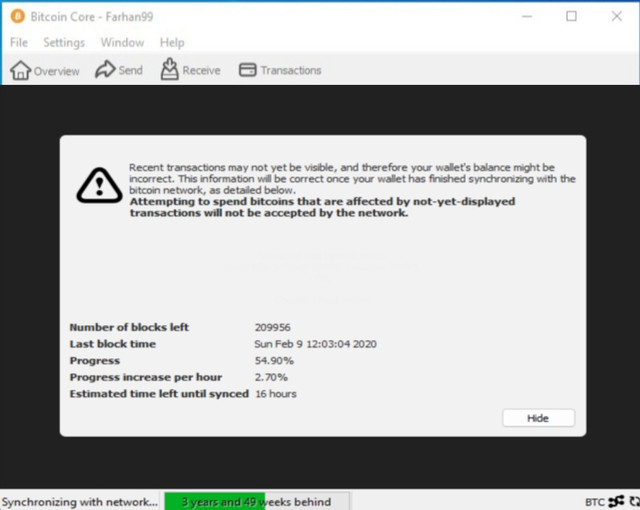Click the sync progress bar in status bar

tap(256, 501)
